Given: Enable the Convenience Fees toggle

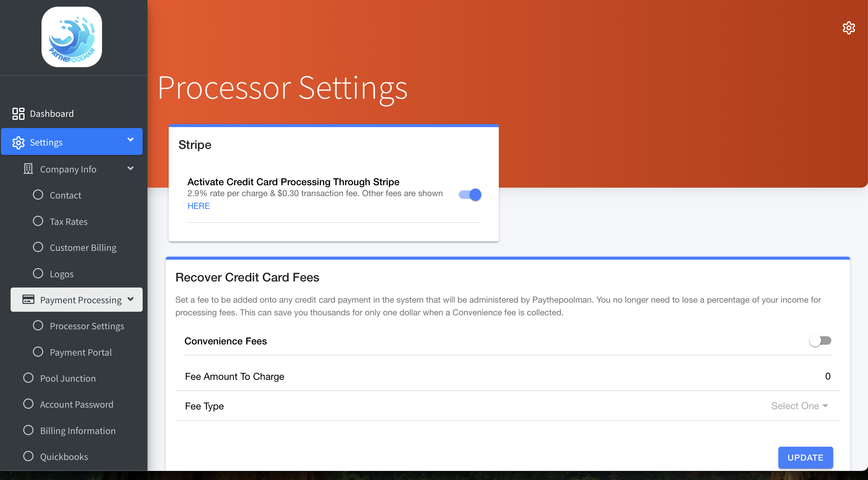Looking at the screenshot, I should click(x=820, y=341).
